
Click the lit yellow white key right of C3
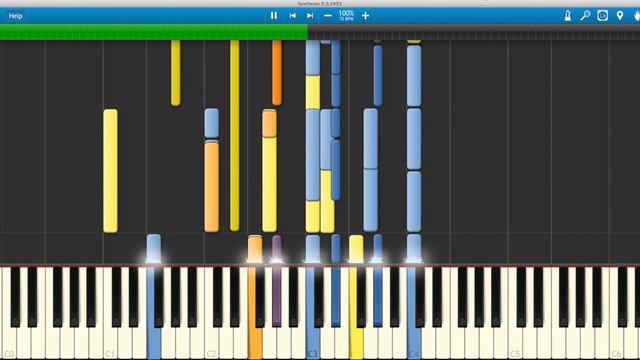pyautogui.click(x=356, y=343)
